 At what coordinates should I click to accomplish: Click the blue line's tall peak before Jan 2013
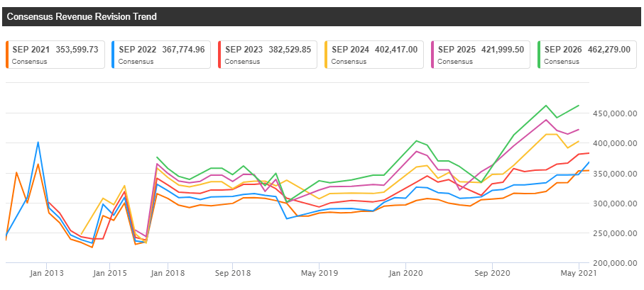pyautogui.click(x=38, y=143)
